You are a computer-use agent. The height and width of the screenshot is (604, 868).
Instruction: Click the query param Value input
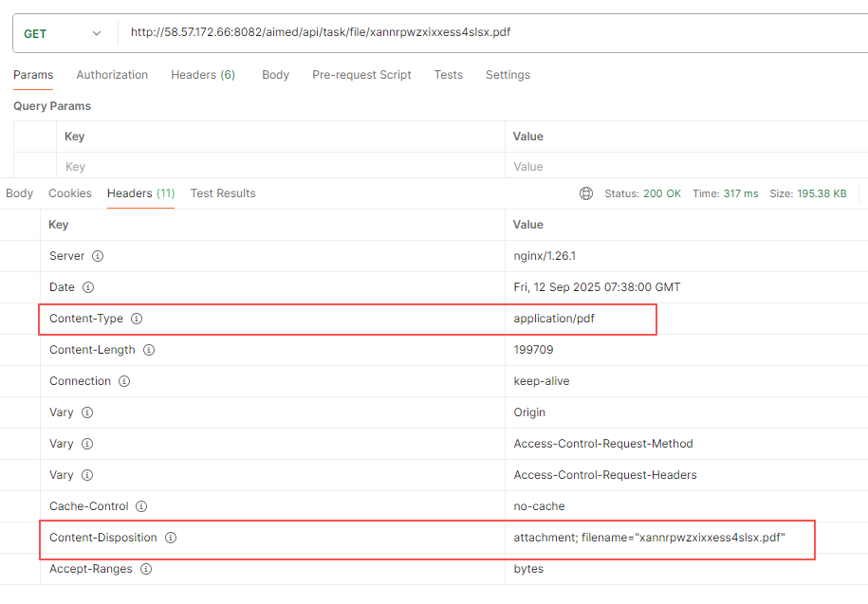[687, 167]
